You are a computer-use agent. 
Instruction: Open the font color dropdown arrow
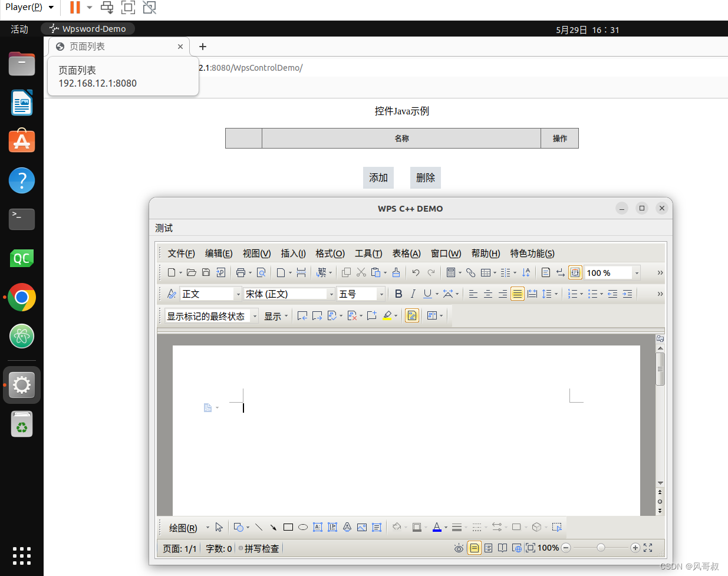coord(446,527)
